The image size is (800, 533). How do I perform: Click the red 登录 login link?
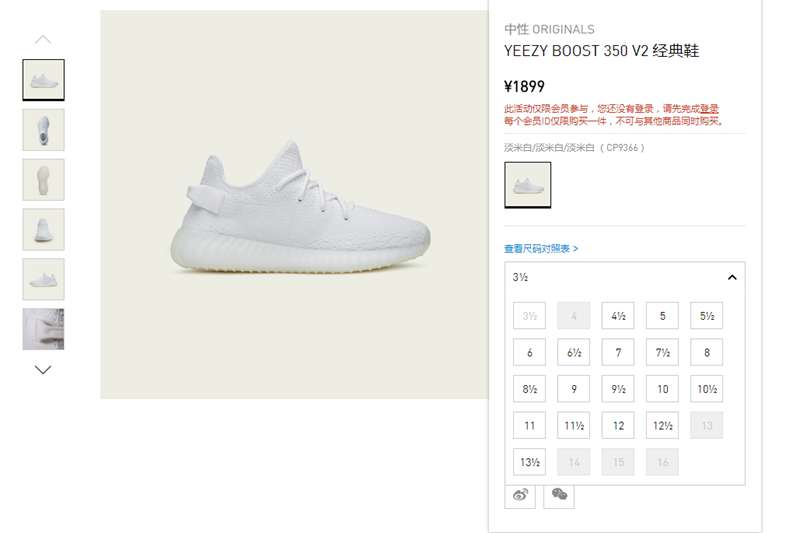coord(709,109)
